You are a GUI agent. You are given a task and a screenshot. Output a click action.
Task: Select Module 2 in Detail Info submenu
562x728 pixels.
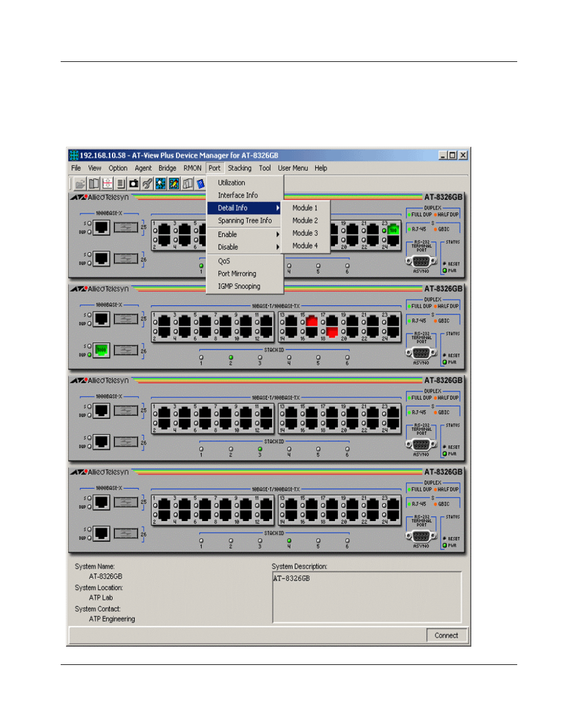coord(305,220)
